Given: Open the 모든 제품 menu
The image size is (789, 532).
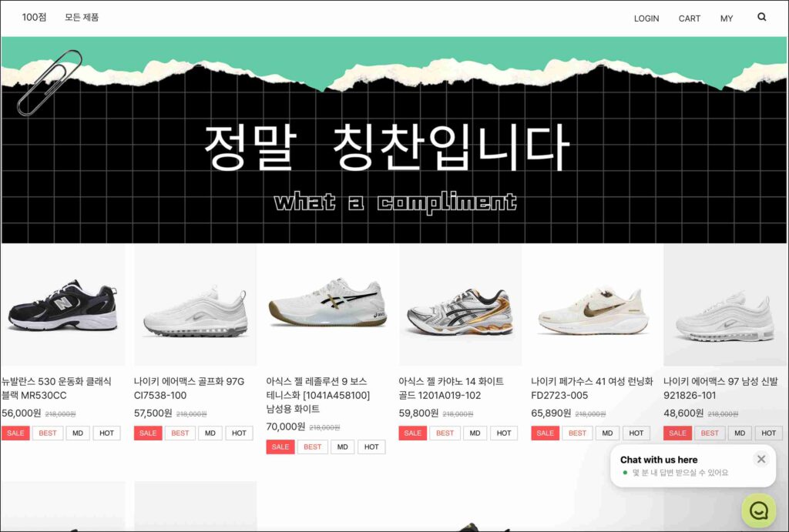Looking at the screenshot, I should coord(82,17).
